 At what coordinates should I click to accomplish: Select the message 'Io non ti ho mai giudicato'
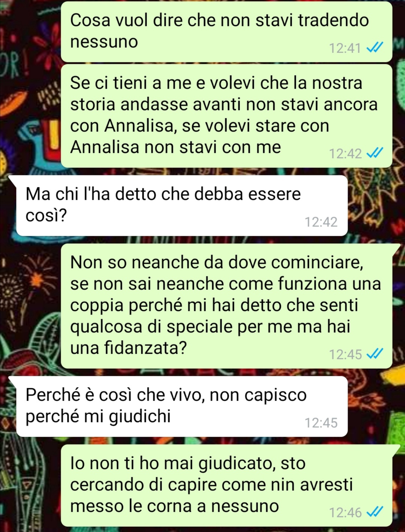coord(226,485)
